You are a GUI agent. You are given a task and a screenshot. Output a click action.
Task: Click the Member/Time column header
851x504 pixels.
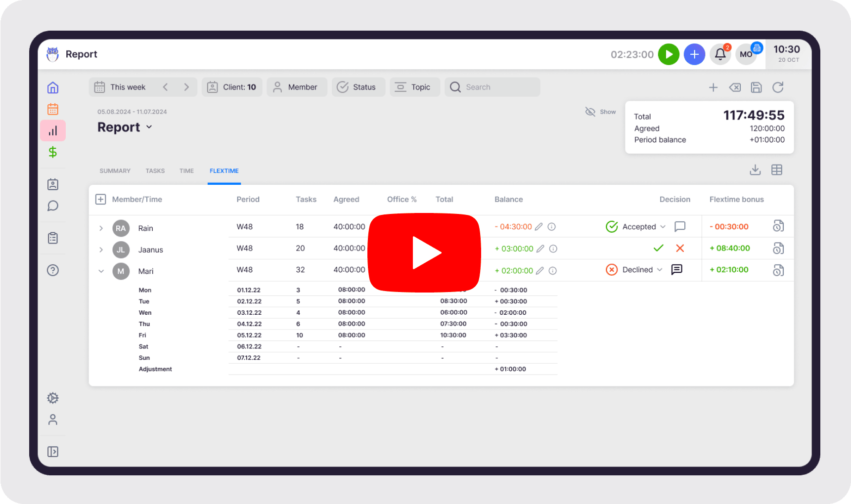point(137,199)
